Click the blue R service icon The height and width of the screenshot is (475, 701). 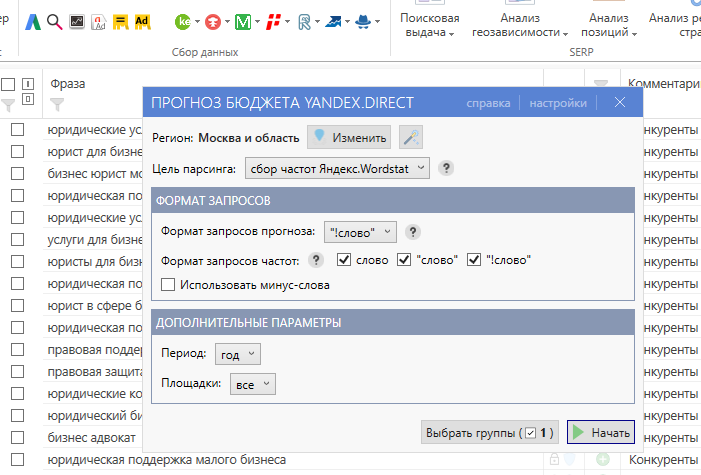[x=304, y=22]
